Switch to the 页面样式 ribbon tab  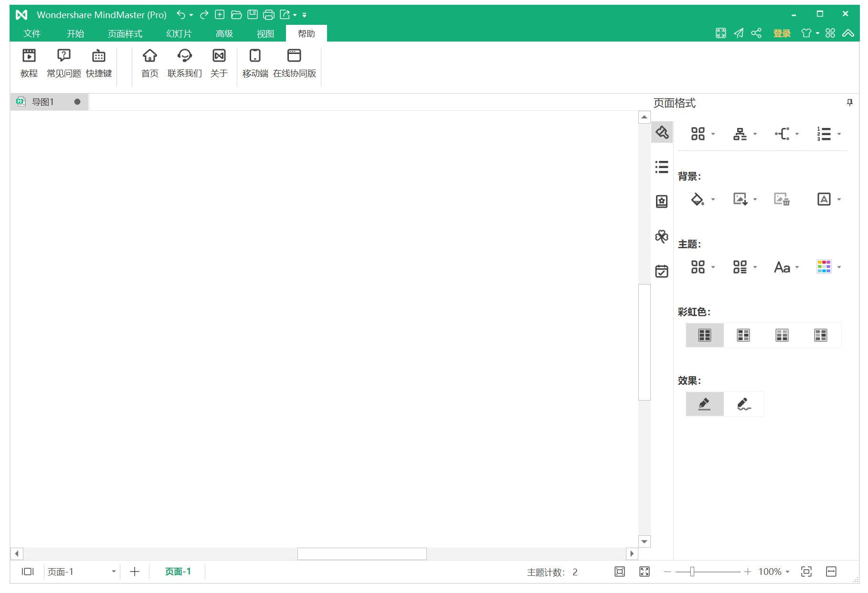(125, 33)
